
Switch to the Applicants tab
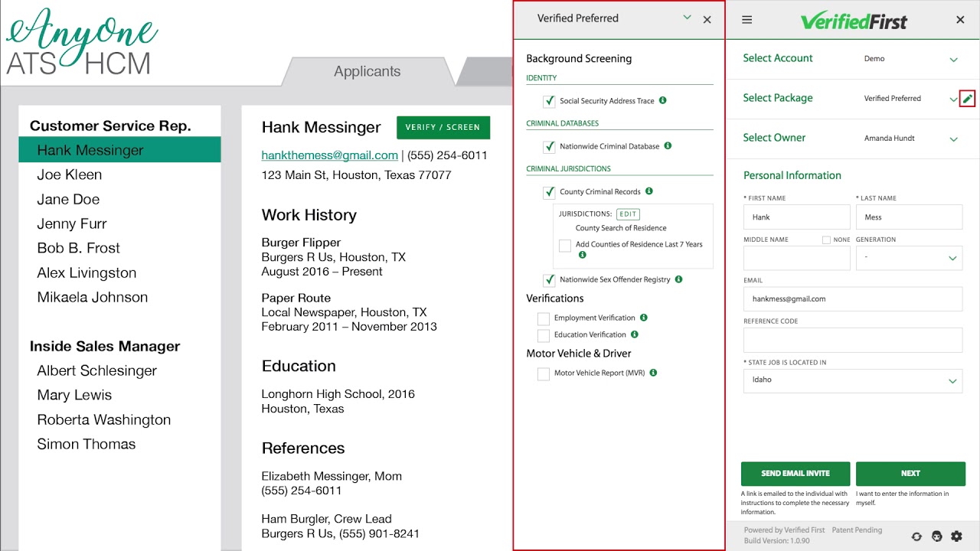point(367,71)
